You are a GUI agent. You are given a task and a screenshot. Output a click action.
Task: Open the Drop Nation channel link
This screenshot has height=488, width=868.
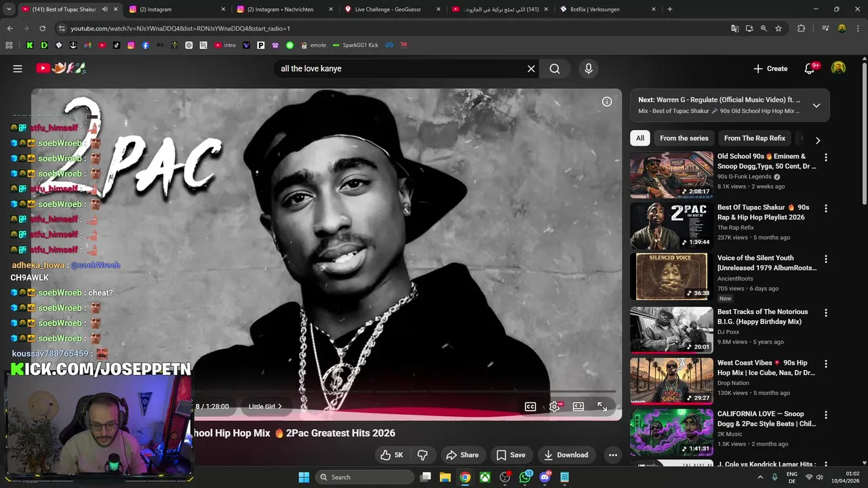click(733, 383)
